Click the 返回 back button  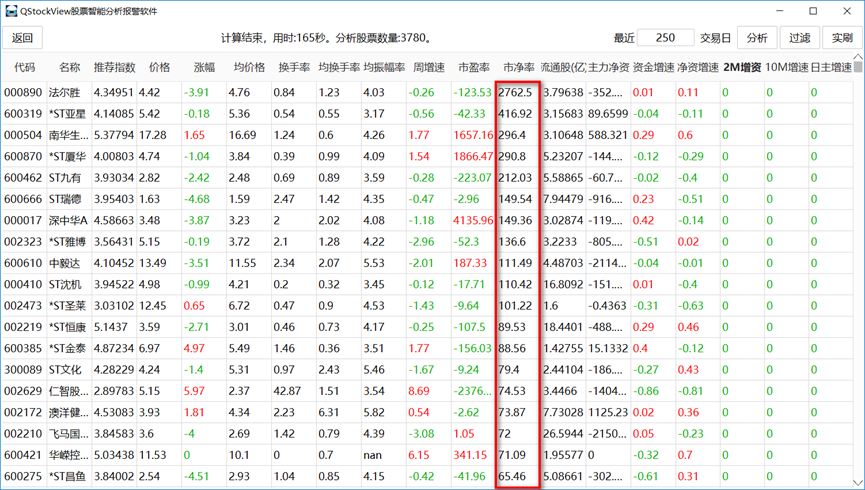[x=23, y=38]
